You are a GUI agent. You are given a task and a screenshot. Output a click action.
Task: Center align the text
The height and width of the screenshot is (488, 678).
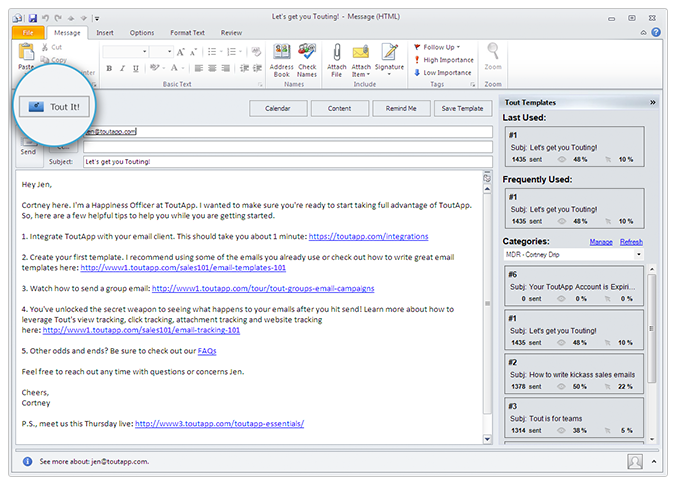[x=212, y=68]
